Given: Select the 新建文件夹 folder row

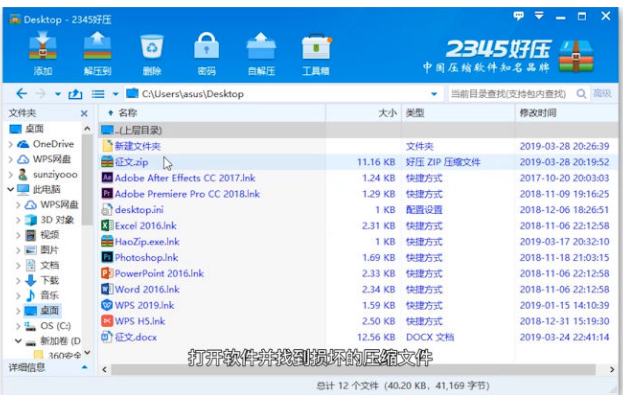Looking at the screenshot, I should 358,146.
